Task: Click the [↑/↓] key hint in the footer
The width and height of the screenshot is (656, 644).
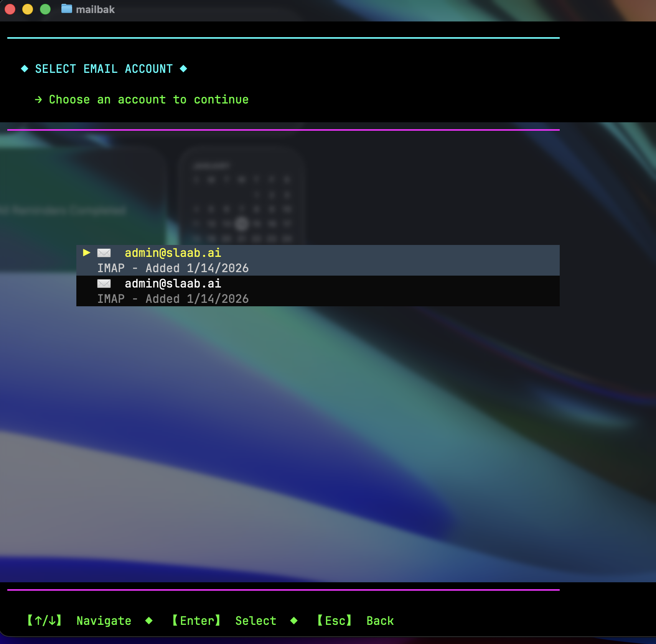Action: coord(45,621)
